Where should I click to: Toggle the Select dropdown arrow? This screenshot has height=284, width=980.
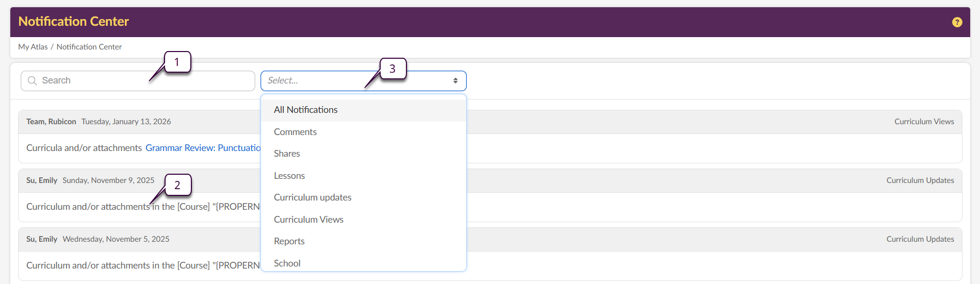[455, 81]
